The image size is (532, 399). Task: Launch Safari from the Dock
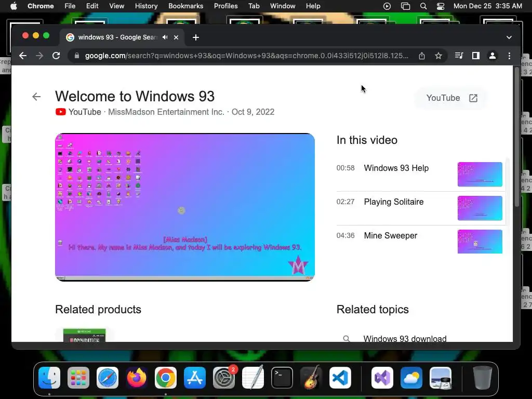108,378
